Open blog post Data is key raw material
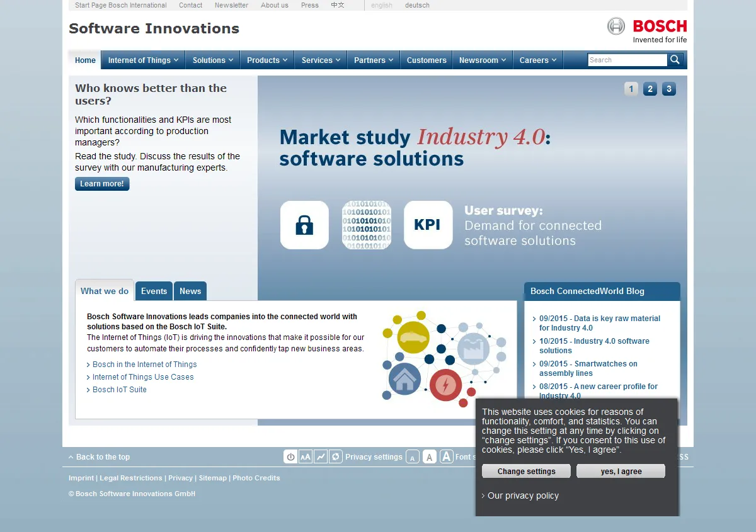Screen dimensions: 756x532 tap(600, 323)
